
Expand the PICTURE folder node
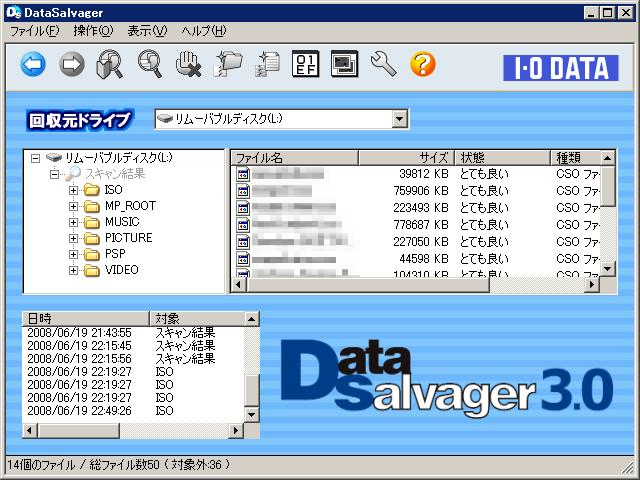(73, 238)
